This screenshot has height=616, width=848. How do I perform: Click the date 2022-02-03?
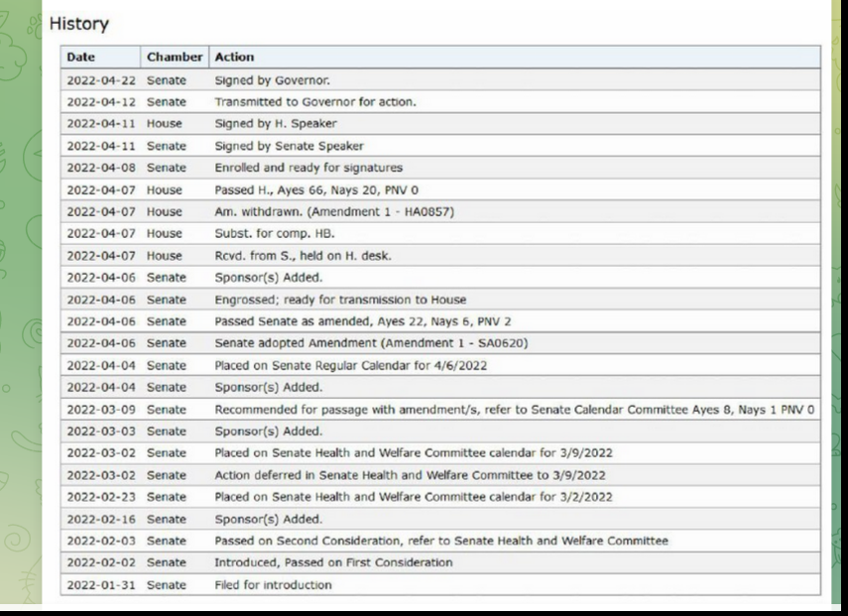[x=101, y=541]
